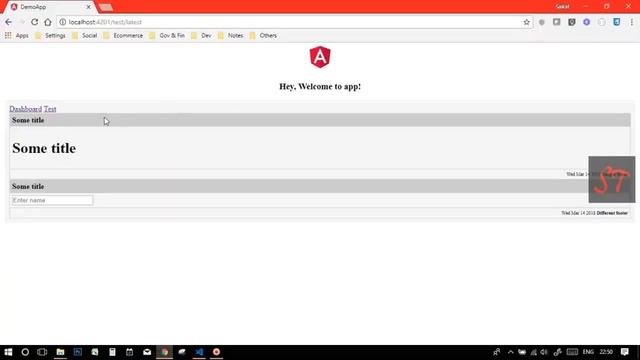
Task: Open the Ecommerce bookmark folder
Action: (x=123, y=36)
